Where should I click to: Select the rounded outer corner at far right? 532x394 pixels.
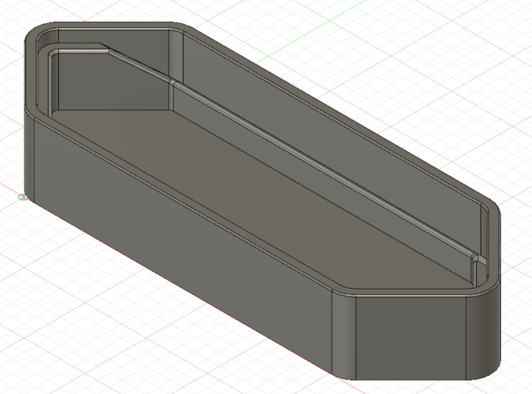[x=484, y=331]
